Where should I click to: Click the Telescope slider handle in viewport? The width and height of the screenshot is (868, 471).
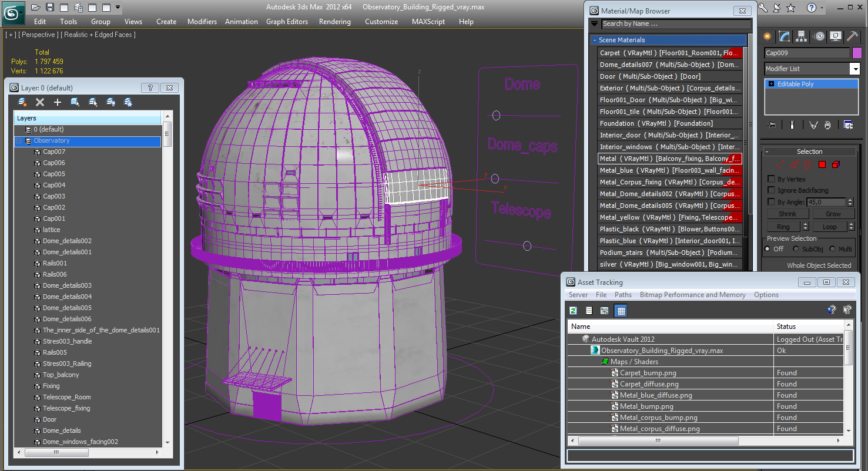pos(527,245)
